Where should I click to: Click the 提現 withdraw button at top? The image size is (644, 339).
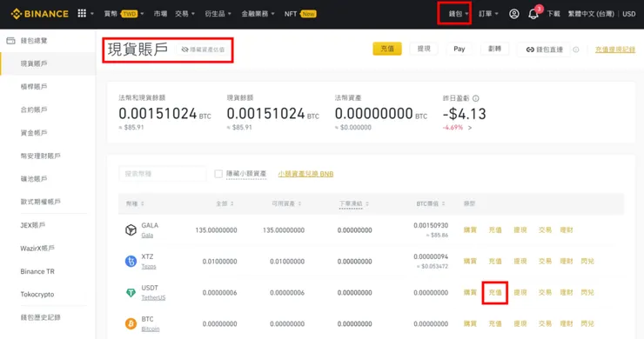click(424, 49)
